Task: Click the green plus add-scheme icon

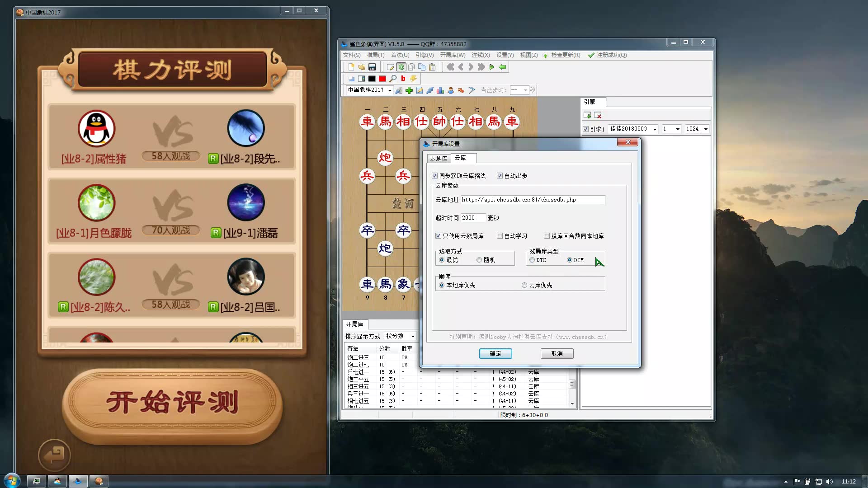Action: pyautogui.click(x=409, y=90)
